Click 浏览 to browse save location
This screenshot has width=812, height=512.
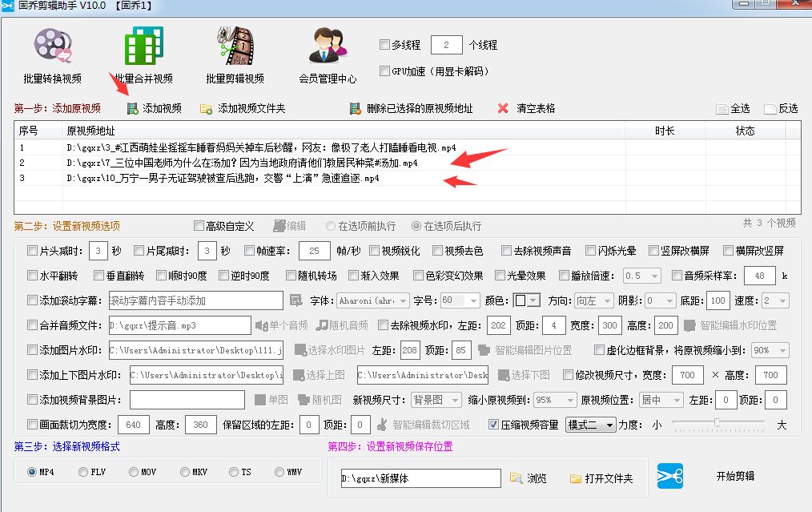pos(529,476)
